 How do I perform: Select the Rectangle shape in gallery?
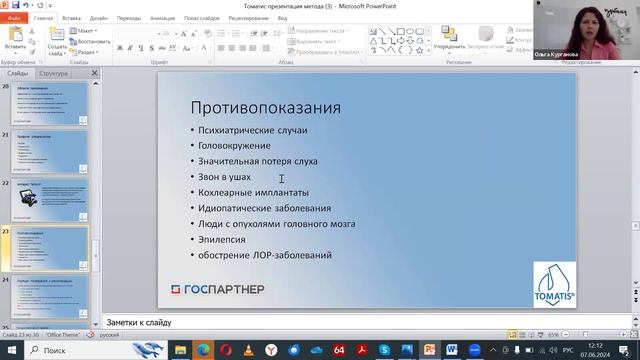tap(400, 31)
